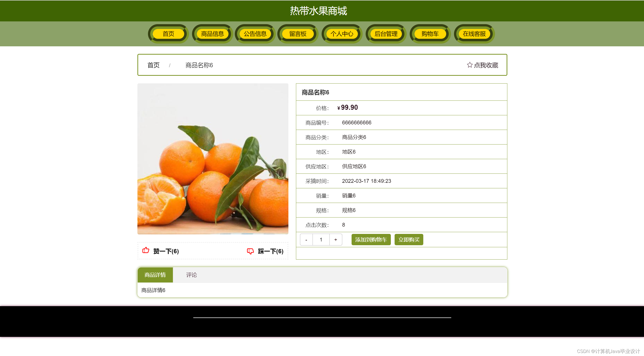This screenshot has width=644, height=356.
Task: Click the thumbs-up like icon
Action: [146, 251]
